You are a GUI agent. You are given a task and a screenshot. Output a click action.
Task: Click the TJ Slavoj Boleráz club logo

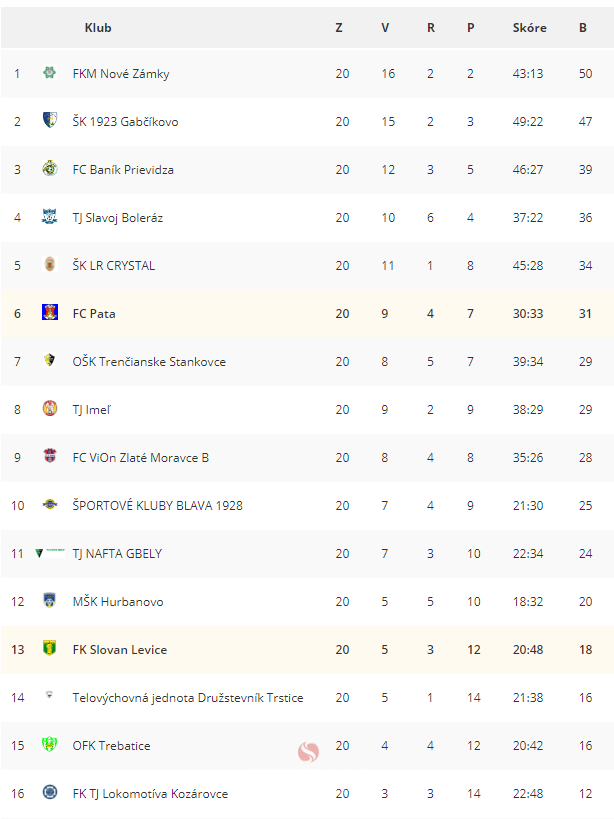(50, 216)
